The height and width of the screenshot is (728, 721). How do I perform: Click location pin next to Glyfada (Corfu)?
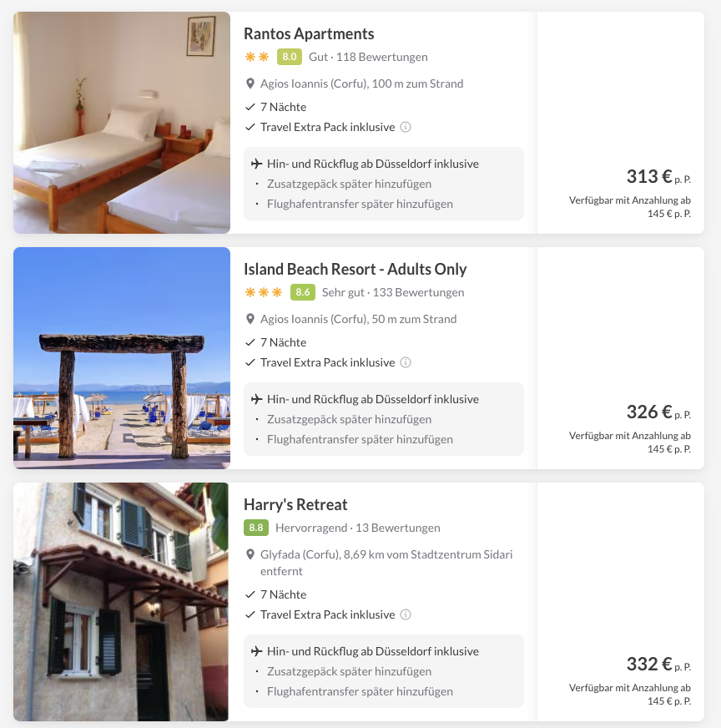(250, 554)
